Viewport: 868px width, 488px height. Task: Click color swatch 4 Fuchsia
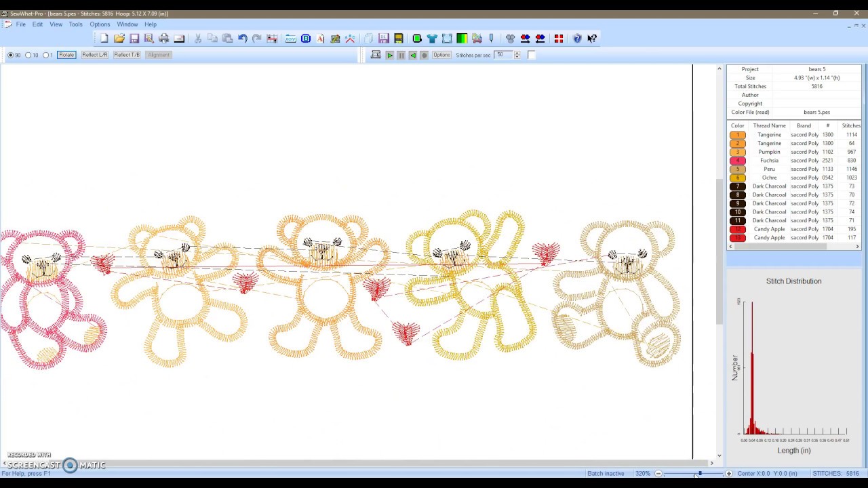[738, 161]
